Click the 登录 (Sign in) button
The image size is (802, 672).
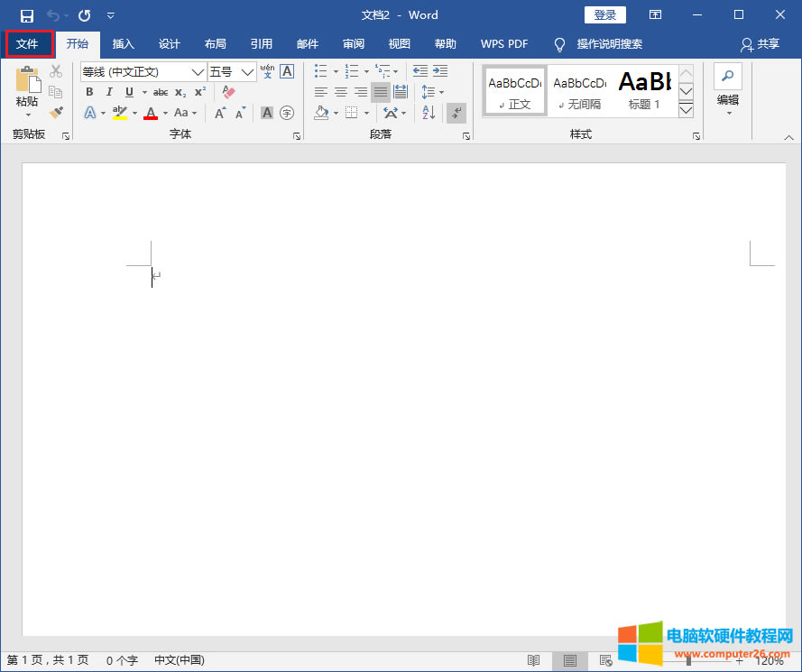click(x=604, y=15)
